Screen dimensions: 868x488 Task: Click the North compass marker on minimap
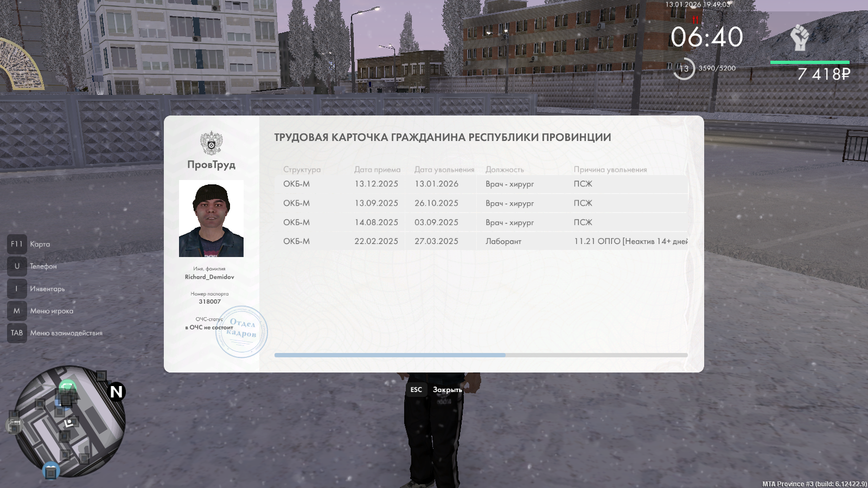tap(116, 391)
